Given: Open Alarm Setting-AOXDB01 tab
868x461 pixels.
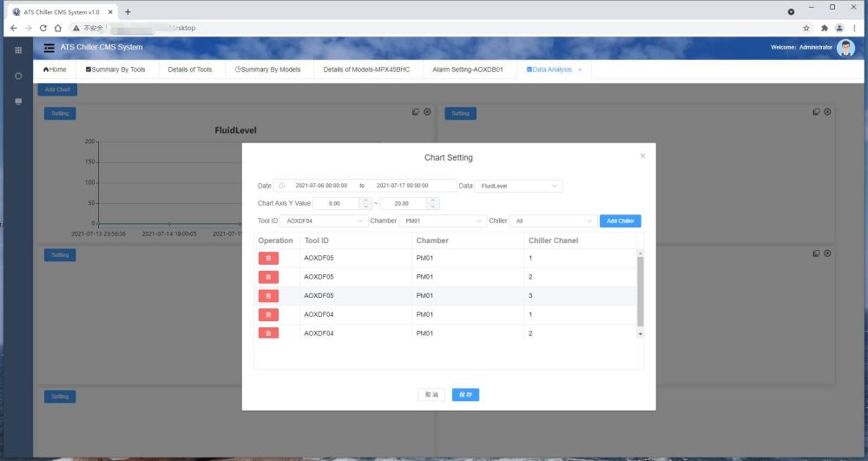Looking at the screenshot, I should pos(468,69).
